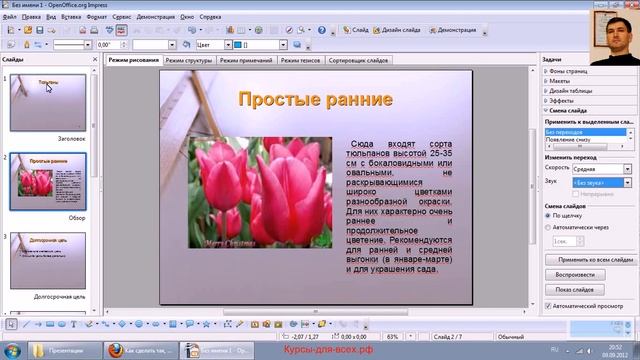
Task: Click the 'Воспроизвести' button
Action: click(x=575, y=275)
